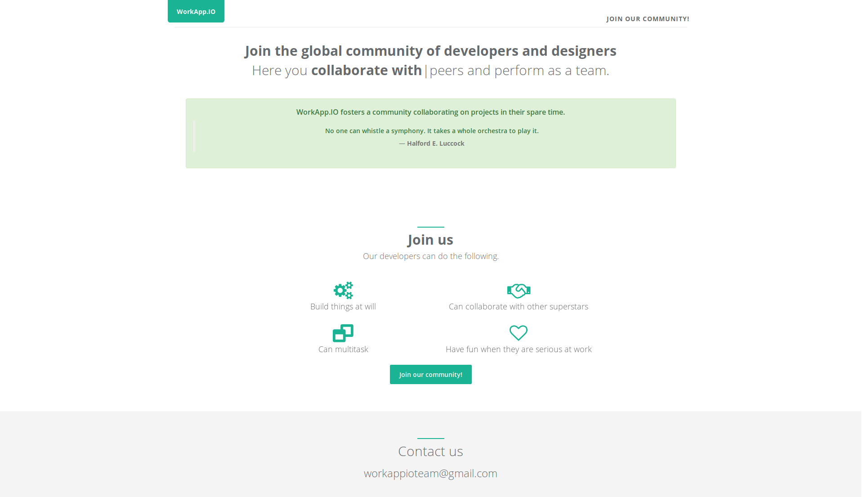Viewport: 868px width, 497px height.
Task: Click the overlapping windows multitask icon
Action: point(342,333)
